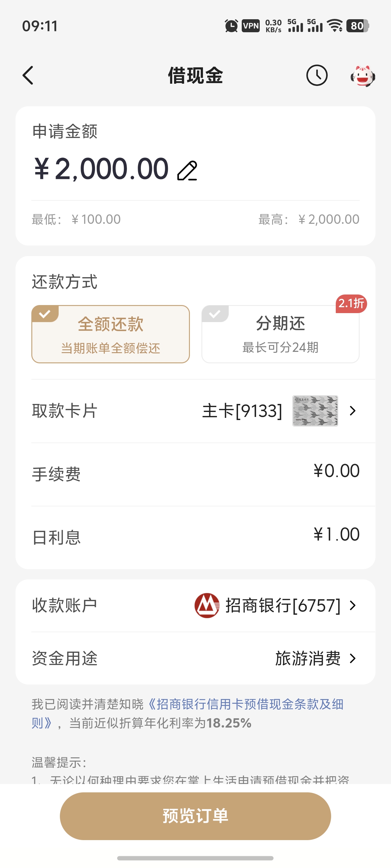Open 资金用途 selector showing 旅游消费
391x868 pixels.
tap(195, 658)
